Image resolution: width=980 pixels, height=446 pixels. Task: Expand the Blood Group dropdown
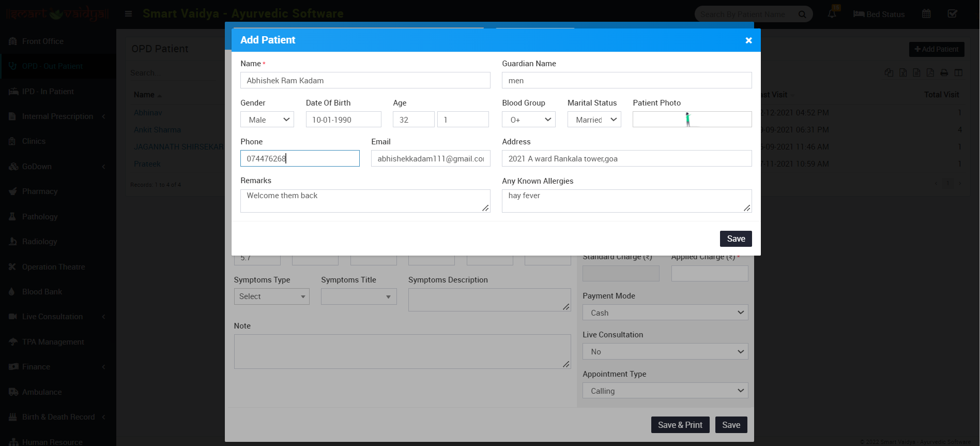[528, 120]
